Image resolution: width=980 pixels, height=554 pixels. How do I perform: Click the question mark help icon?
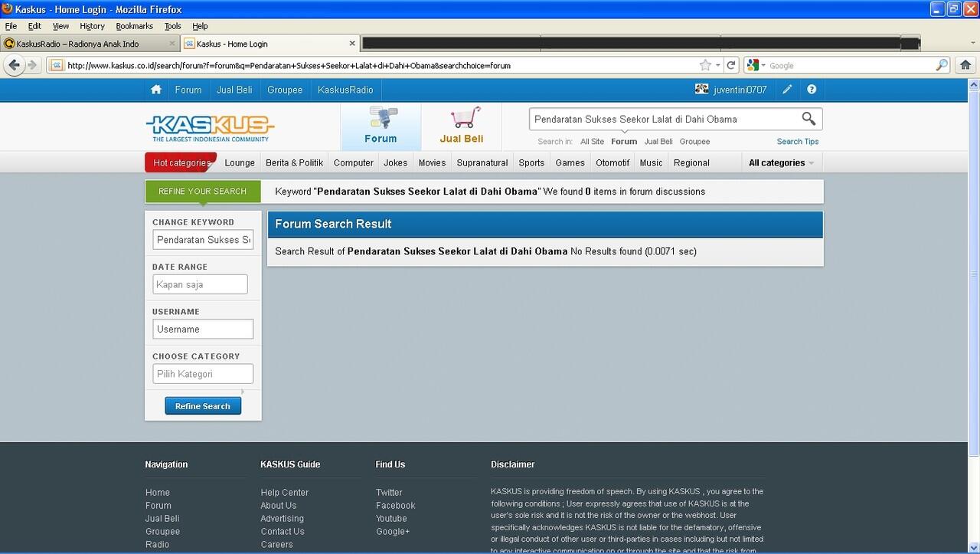[812, 90]
